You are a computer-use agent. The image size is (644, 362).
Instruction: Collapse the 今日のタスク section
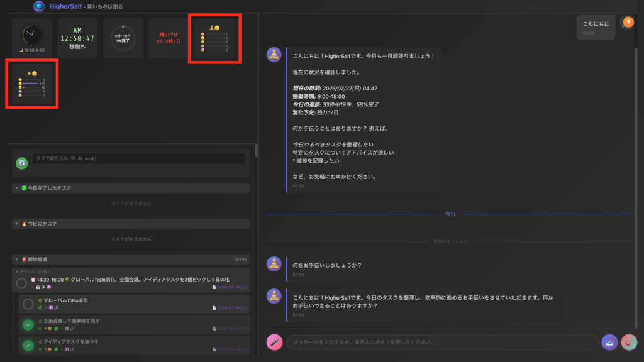point(16,224)
